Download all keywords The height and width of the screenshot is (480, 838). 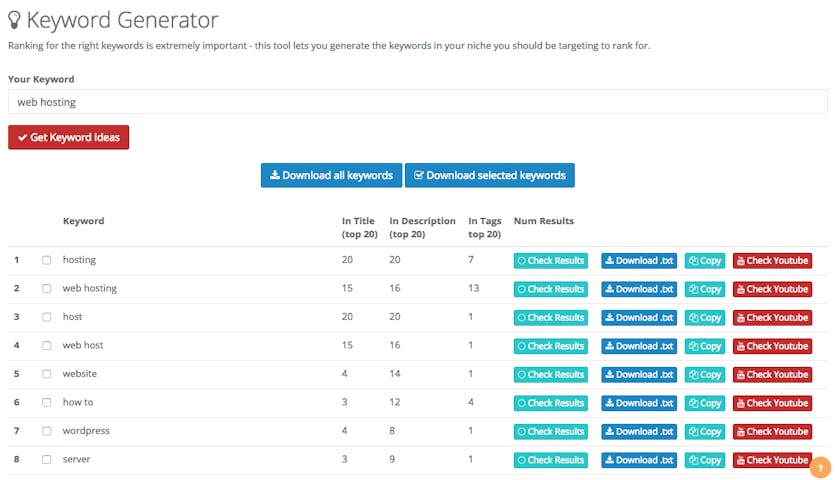331,176
